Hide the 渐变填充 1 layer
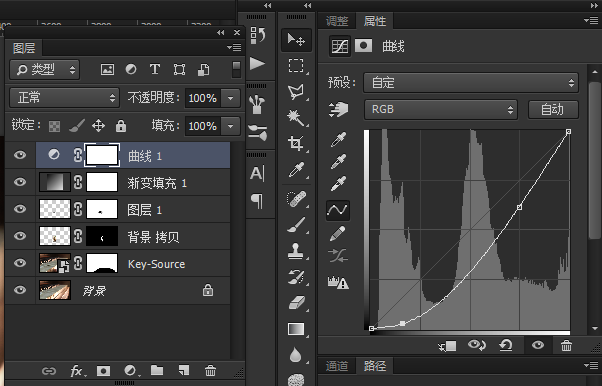The width and height of the screenshot is (602, 386). pos(20,182)
